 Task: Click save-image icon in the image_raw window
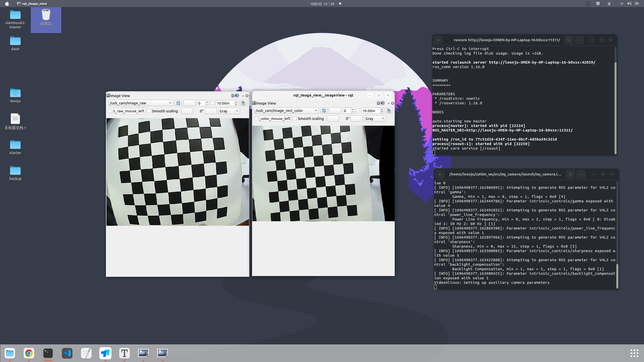(243, 103)
